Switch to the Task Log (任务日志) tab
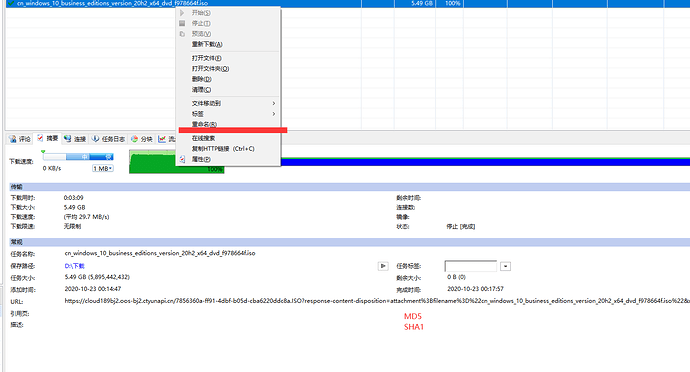690x372 pixels. pos(108,139)
